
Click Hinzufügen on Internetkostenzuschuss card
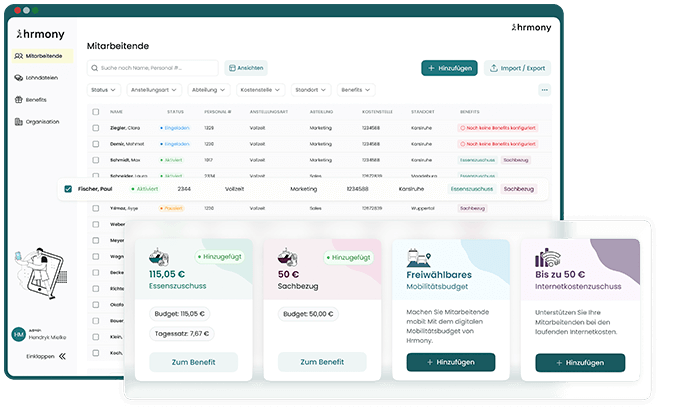(x=580, y=363)
